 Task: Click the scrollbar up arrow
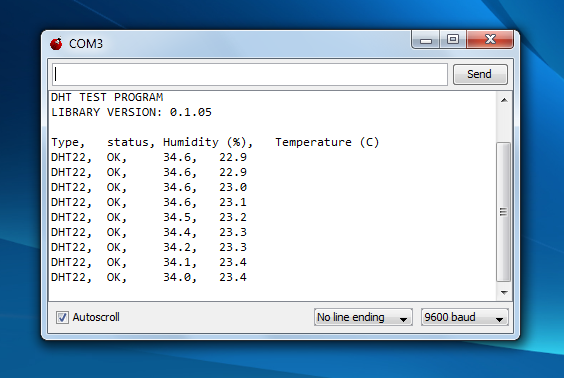click(504, 100)
